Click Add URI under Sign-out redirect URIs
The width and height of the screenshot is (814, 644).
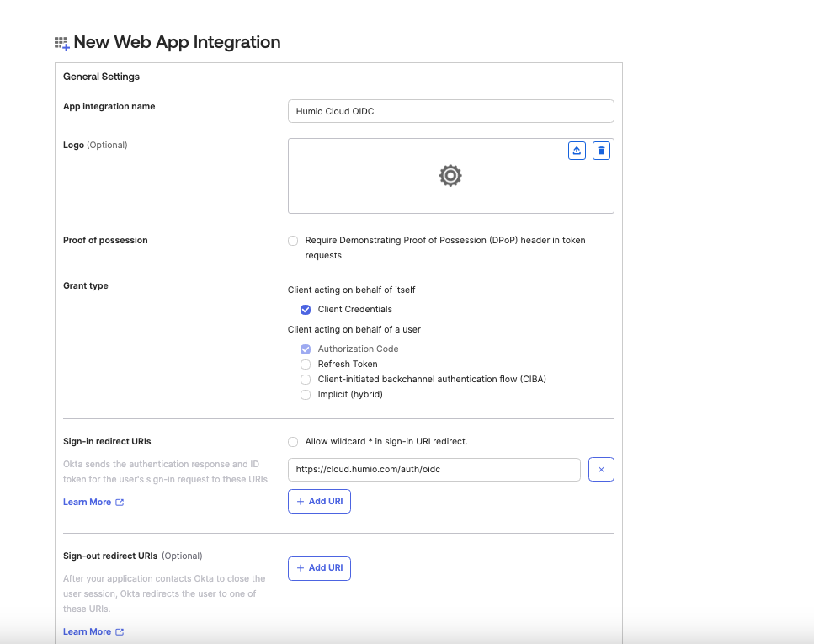319,568
